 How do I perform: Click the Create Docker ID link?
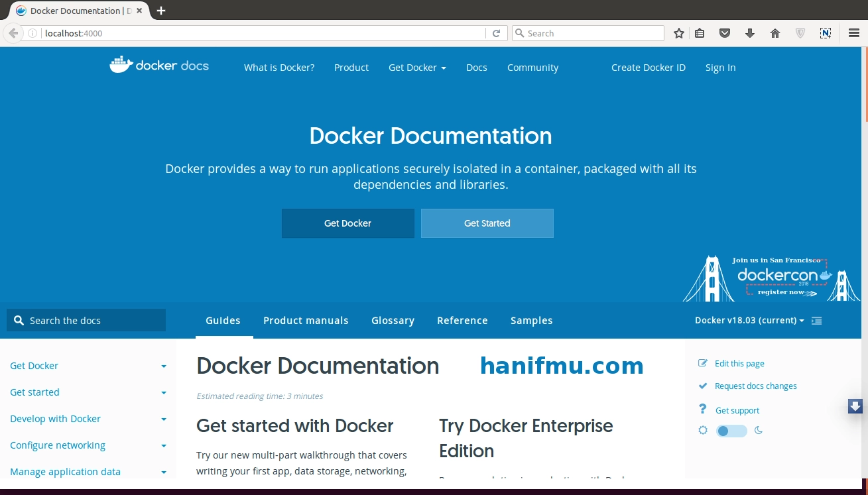click(x=649, y=68)
